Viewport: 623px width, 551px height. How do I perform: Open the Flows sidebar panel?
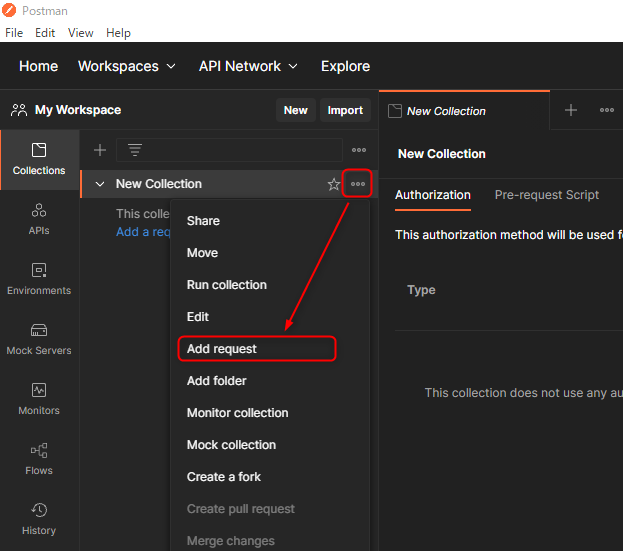click(39, 460)
